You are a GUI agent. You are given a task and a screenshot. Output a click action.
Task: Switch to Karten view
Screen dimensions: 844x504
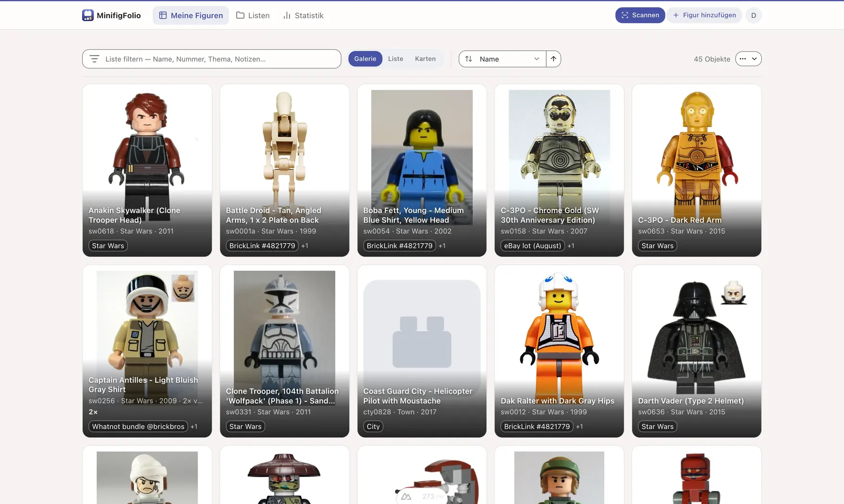point(425,59)
